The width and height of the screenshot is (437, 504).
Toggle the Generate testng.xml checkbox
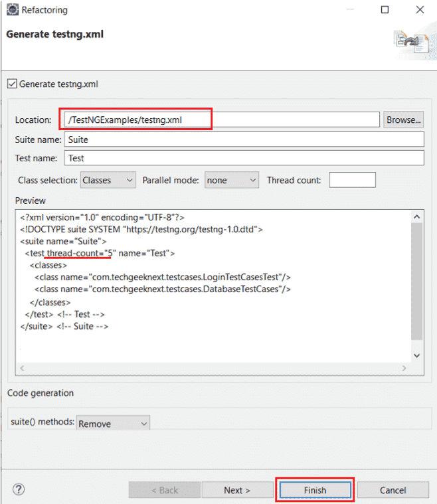[x=12, y=84]
